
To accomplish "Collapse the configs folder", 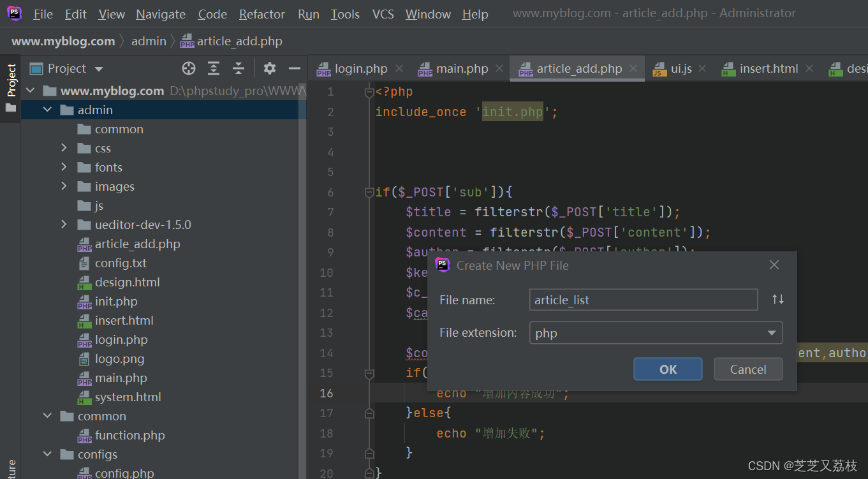I will click(x=47, y=454).
